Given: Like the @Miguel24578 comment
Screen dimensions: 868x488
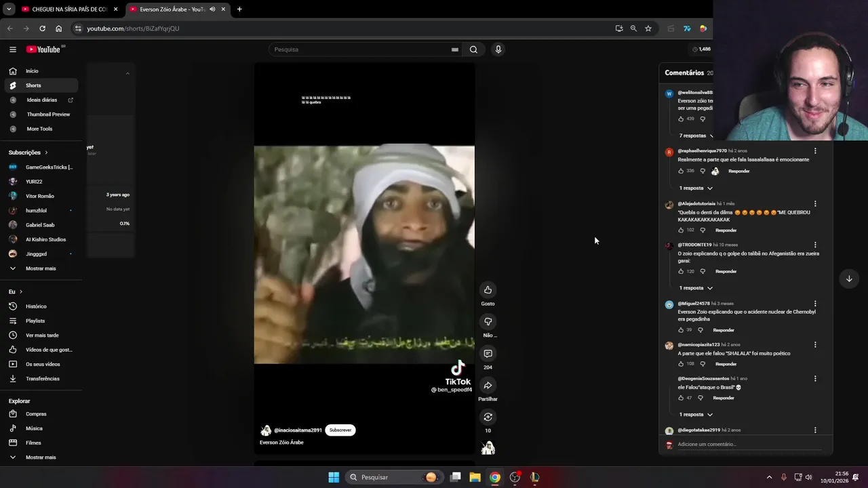Looking at the screenshot, I should click(681, 330).
